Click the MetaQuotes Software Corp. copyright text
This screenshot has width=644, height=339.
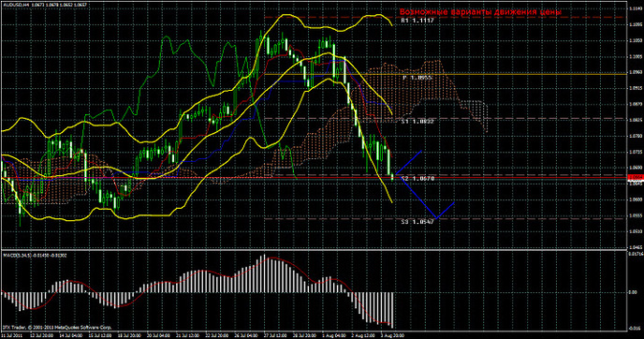coord(57,328)
